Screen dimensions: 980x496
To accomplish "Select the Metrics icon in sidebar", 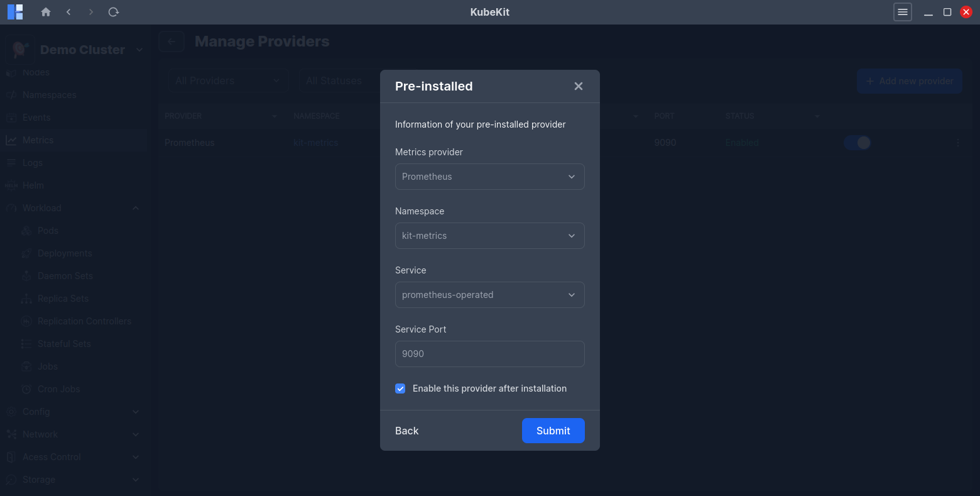I will 11,140.
